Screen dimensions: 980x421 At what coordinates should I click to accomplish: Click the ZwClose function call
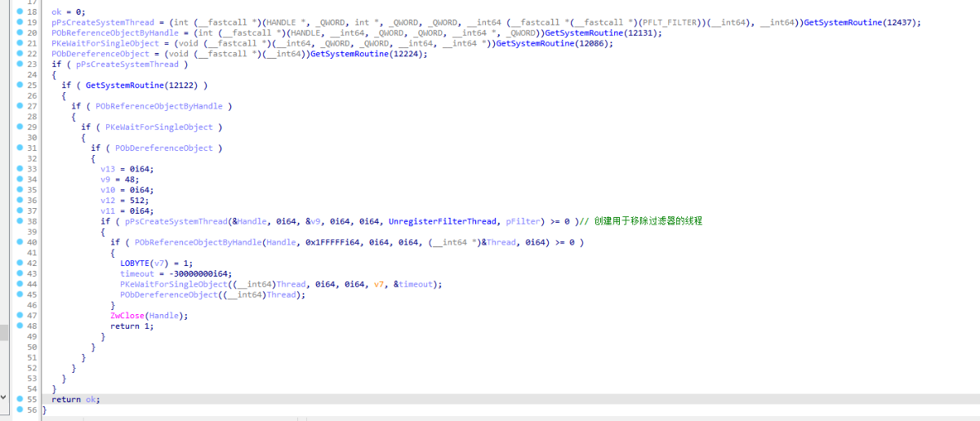[129, 316]
